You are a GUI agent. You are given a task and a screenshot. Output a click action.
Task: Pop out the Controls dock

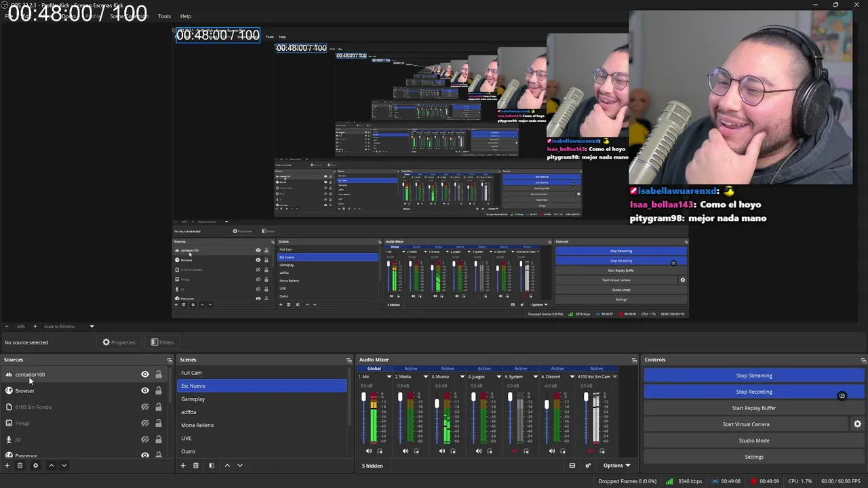pyautogui.click(x=863, y=360)
